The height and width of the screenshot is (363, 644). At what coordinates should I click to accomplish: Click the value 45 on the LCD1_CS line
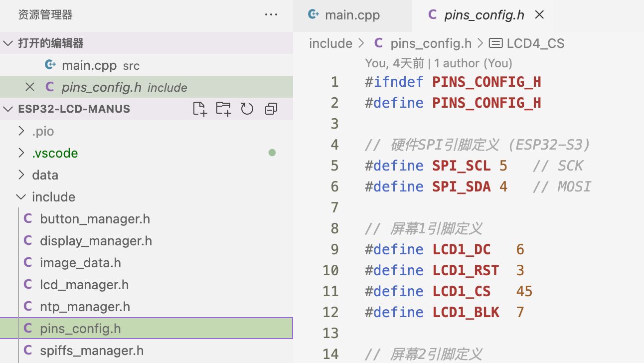524,291
